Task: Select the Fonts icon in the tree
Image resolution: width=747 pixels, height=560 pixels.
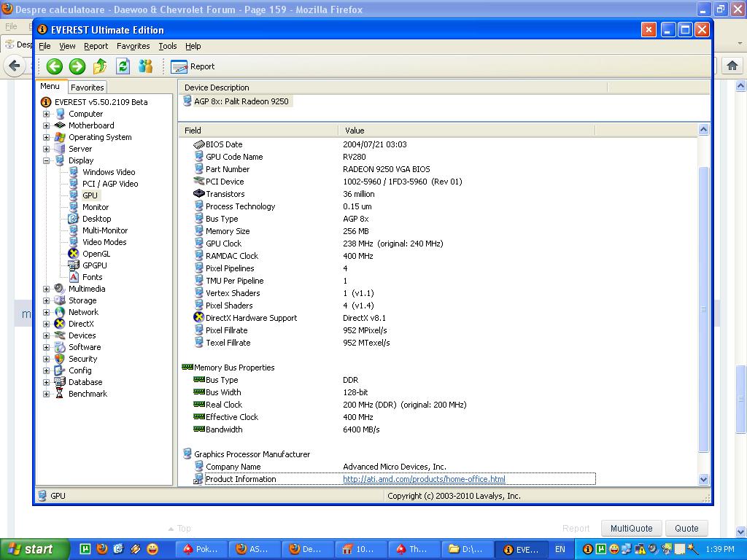Action: (74, 277)
